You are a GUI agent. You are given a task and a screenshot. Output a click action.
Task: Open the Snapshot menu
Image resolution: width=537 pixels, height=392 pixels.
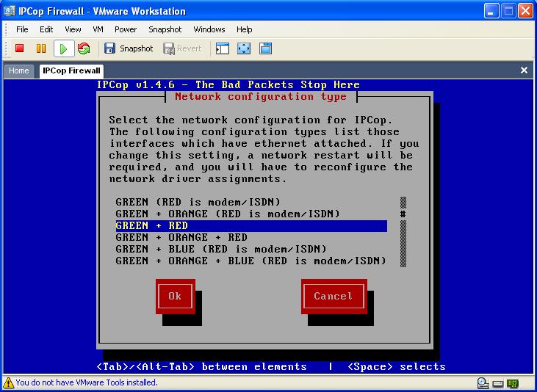(x=165, y=29)
